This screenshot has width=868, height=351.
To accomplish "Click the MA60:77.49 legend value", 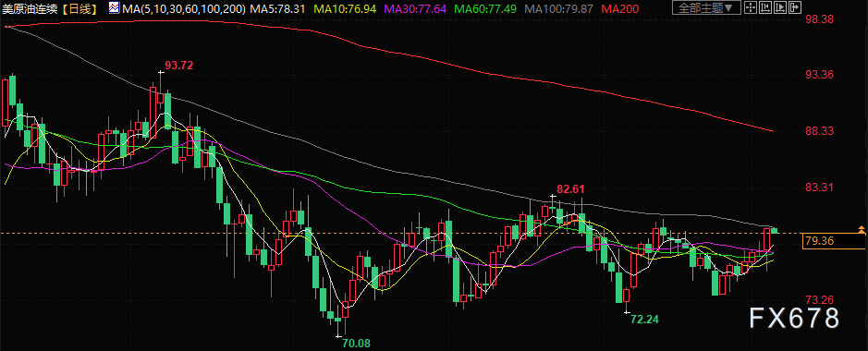I will [485, 8].
